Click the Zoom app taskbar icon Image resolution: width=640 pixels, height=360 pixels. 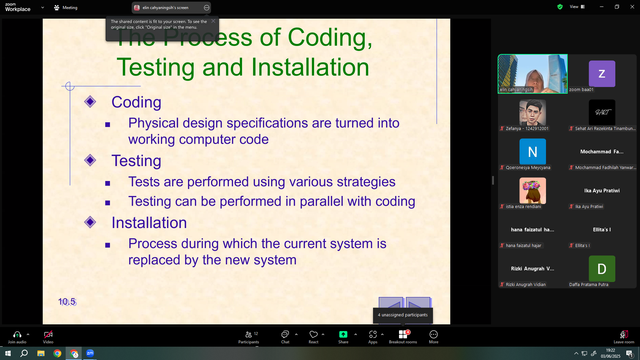90,353
